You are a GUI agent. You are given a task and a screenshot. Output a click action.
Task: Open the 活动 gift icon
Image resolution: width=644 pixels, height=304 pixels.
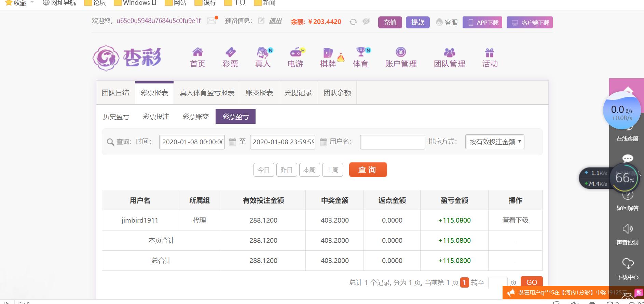[x=489, y=53]
